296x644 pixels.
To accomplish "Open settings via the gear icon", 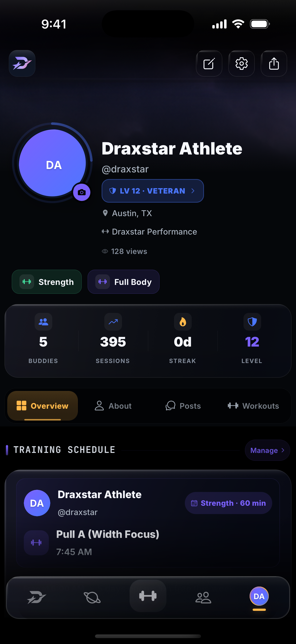I will pos(241,64).
